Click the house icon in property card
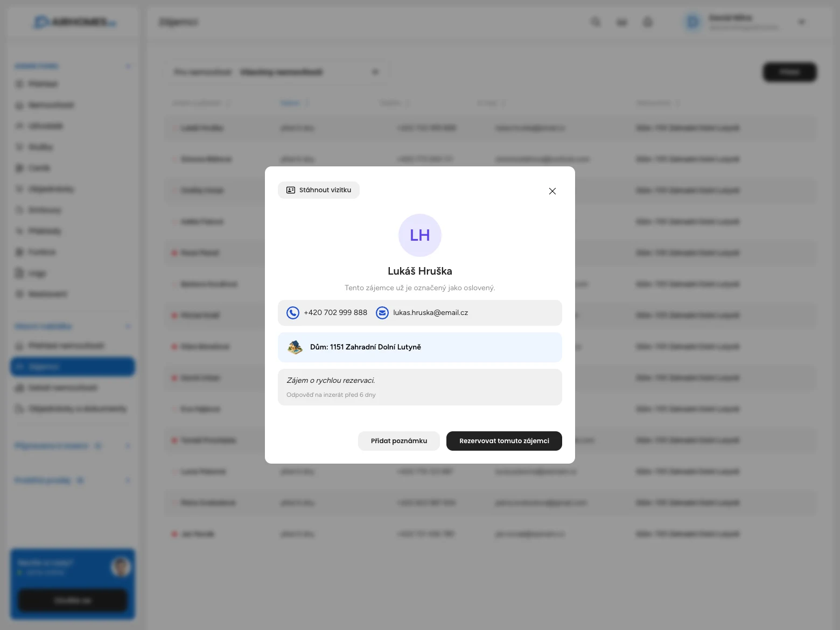This screenshot has width=840, height=630. tap(295, 347)
